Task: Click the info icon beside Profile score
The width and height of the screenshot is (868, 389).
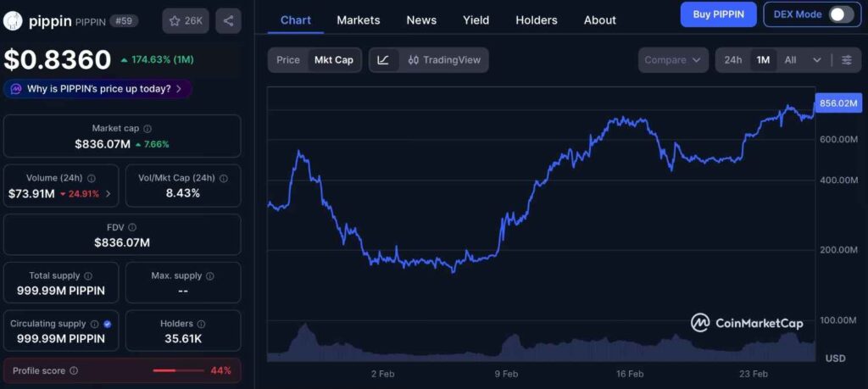Action: point(74,370)
